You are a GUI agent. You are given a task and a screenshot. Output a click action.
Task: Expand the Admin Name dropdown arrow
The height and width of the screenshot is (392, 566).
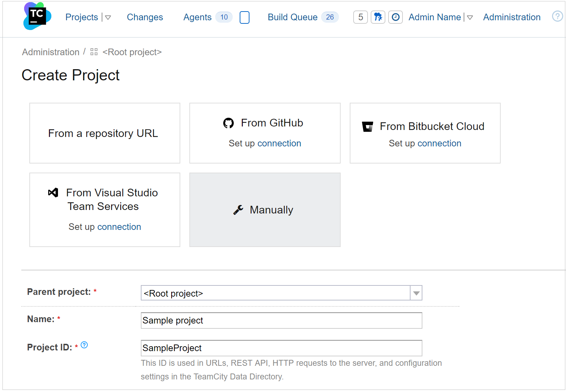[x=470, y=17]
